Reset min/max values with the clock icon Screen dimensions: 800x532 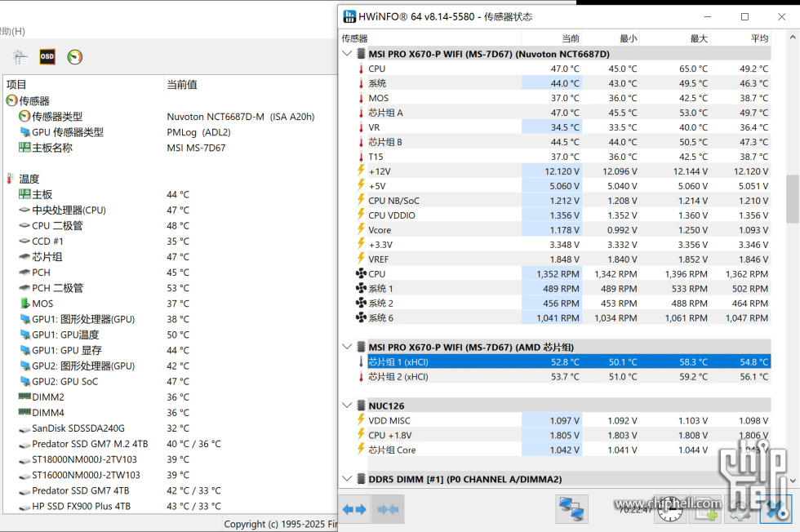[670, 509]
